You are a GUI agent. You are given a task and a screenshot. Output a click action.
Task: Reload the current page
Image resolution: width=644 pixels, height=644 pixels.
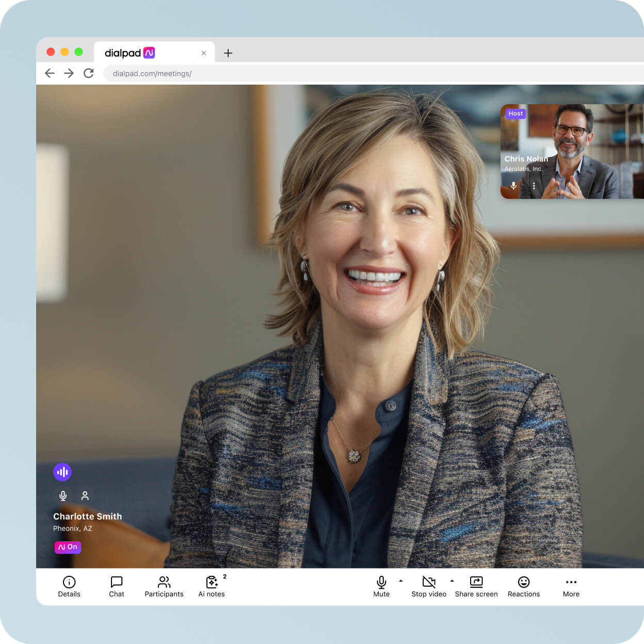point(88,73)
